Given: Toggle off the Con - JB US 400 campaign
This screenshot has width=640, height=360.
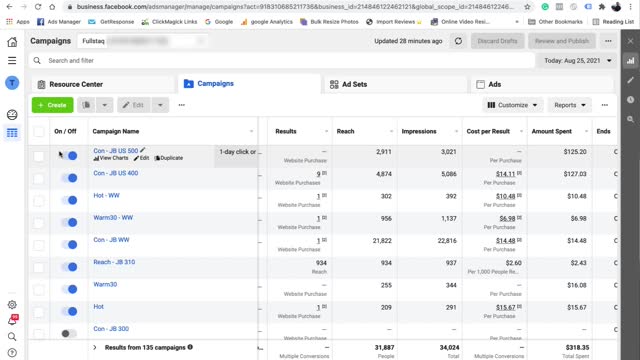Looking at the screenshot, I should 69,178.
